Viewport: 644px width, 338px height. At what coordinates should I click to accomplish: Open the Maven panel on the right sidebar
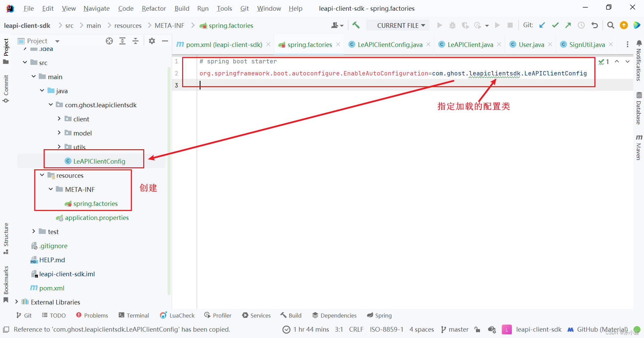[639, 148]
